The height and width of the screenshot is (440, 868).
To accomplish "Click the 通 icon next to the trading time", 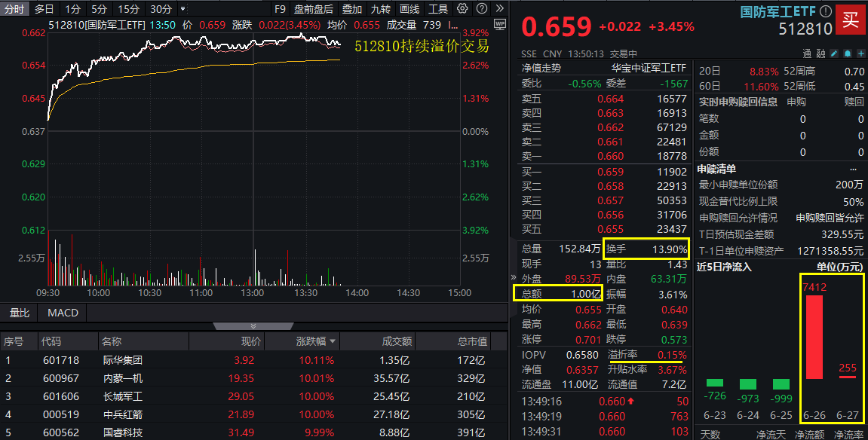I will point(807,53).
